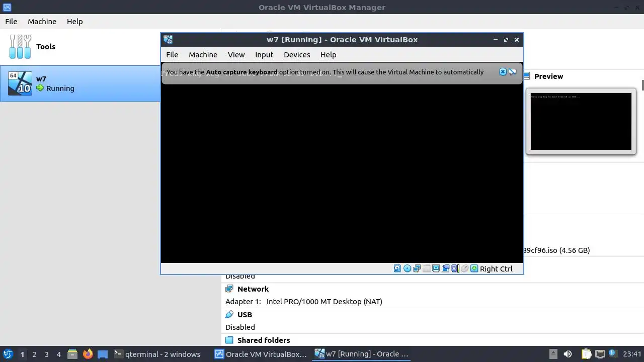The width and height of the screenshot is (644, 362).
Task: Click the show desktop icon in the panel
Action: [x=103, y=354]
